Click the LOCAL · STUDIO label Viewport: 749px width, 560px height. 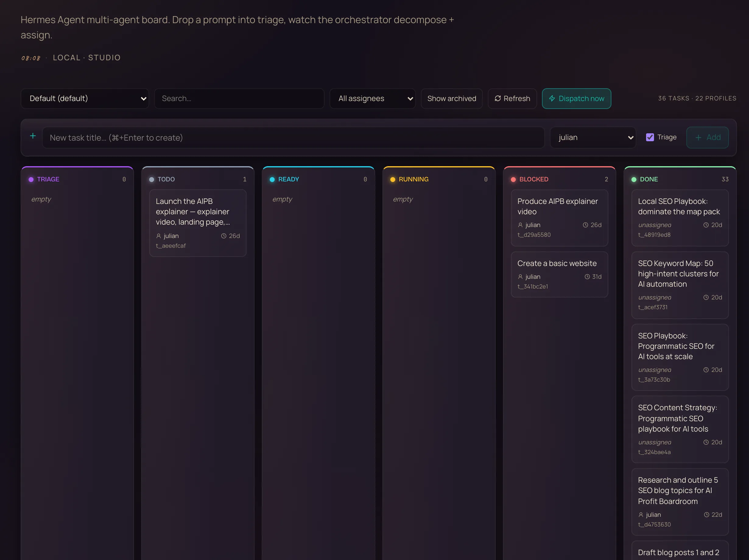click(87, 58)
